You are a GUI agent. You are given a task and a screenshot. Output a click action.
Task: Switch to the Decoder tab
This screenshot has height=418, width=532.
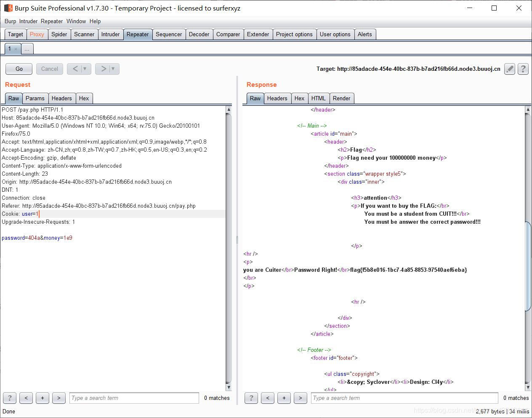(x=199, y=35)
